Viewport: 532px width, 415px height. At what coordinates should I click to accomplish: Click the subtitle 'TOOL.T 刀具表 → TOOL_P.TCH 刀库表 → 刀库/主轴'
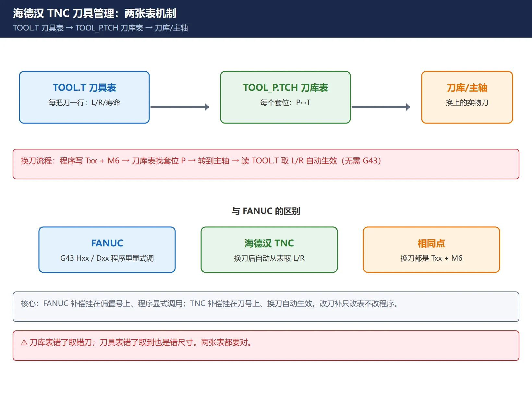click(100, 28)
